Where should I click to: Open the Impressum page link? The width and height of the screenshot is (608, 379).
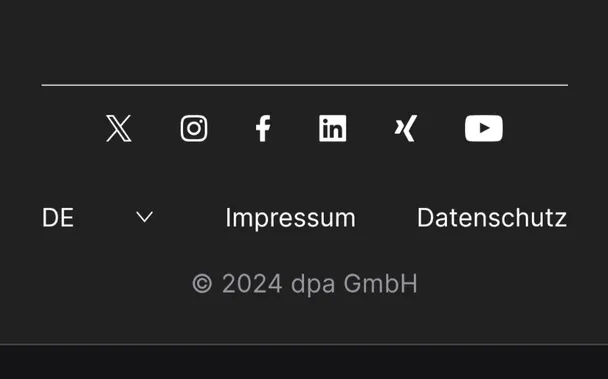[x=290, y=218]
